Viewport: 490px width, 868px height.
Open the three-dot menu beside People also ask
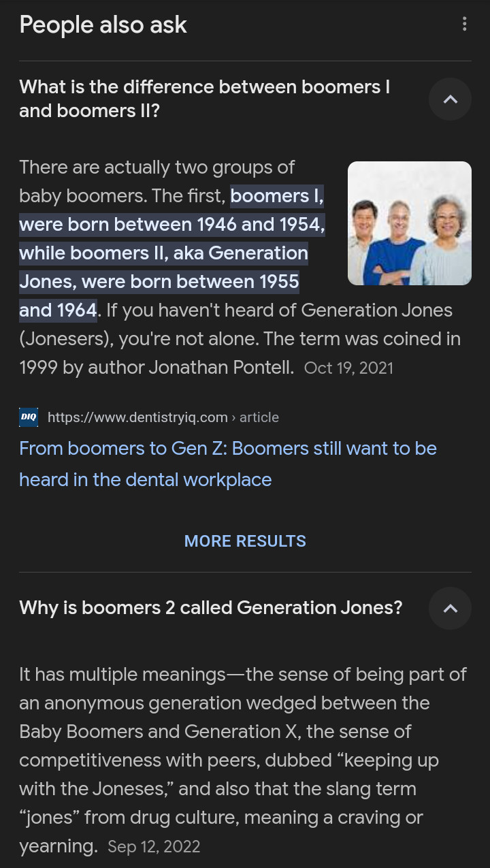click(x=464, y=25)
